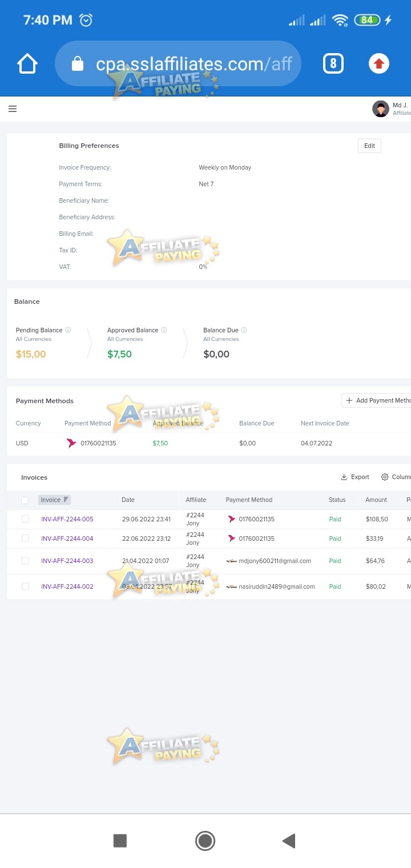The width and height of the screenshot is (411, 868).
Task: Tap the Md J. profile avatar menu
Action: pyautogui.click(x=381, y=108)
